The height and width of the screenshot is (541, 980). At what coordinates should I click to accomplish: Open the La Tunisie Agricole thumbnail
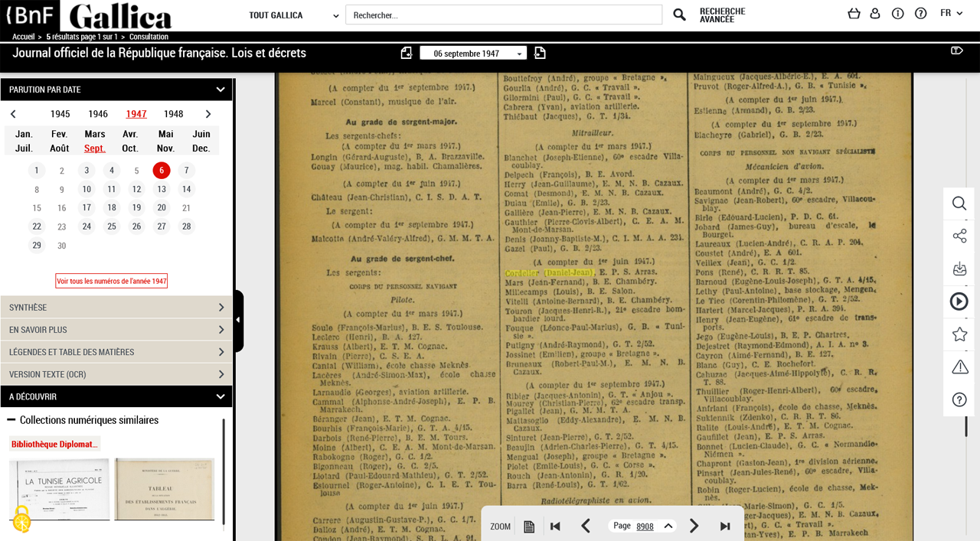coord(60,490)
